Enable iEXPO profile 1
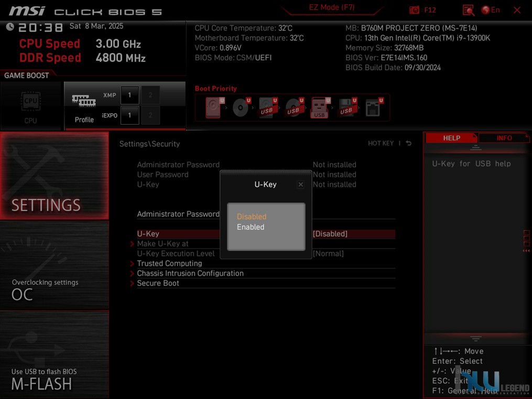The image size is (532, 399). tap(129, 115)
